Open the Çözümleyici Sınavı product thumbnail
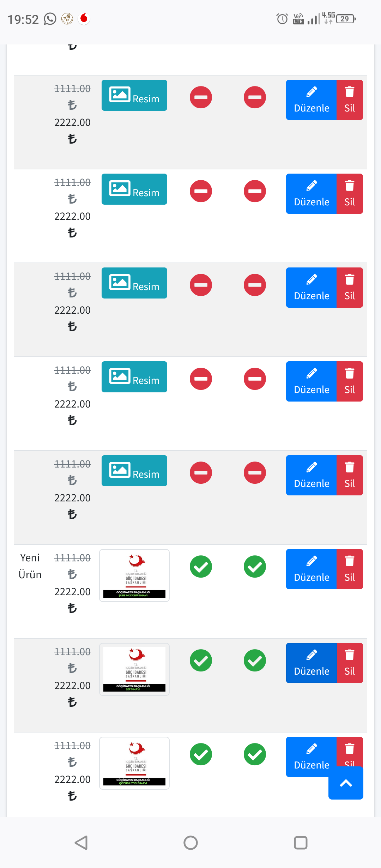This screenshot has height=868, width=381. [134, 763]
